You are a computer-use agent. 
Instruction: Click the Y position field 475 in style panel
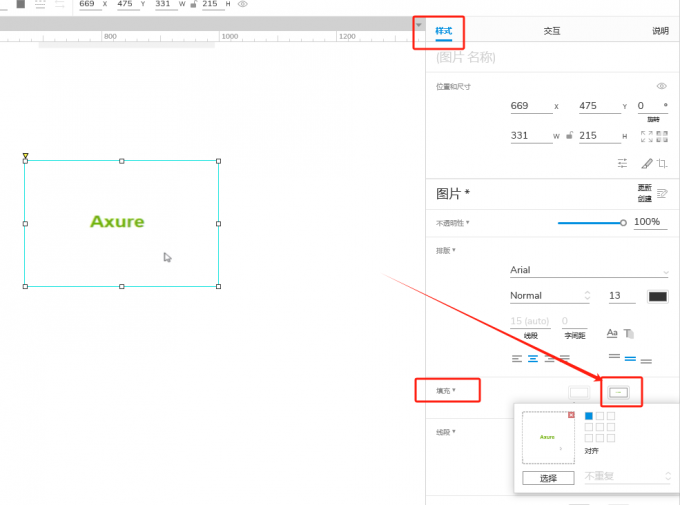[600, 106]
